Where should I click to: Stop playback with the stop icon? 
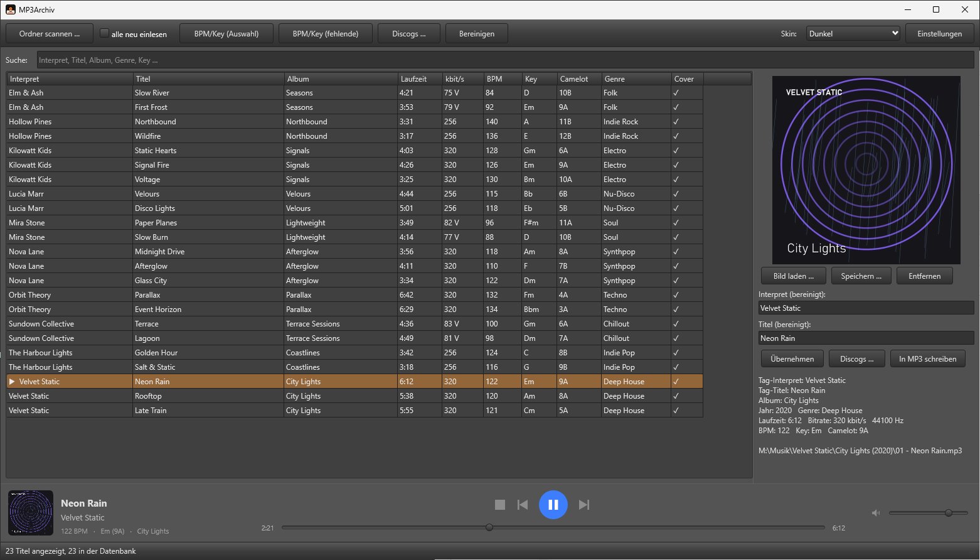click(x=500, y=505)
